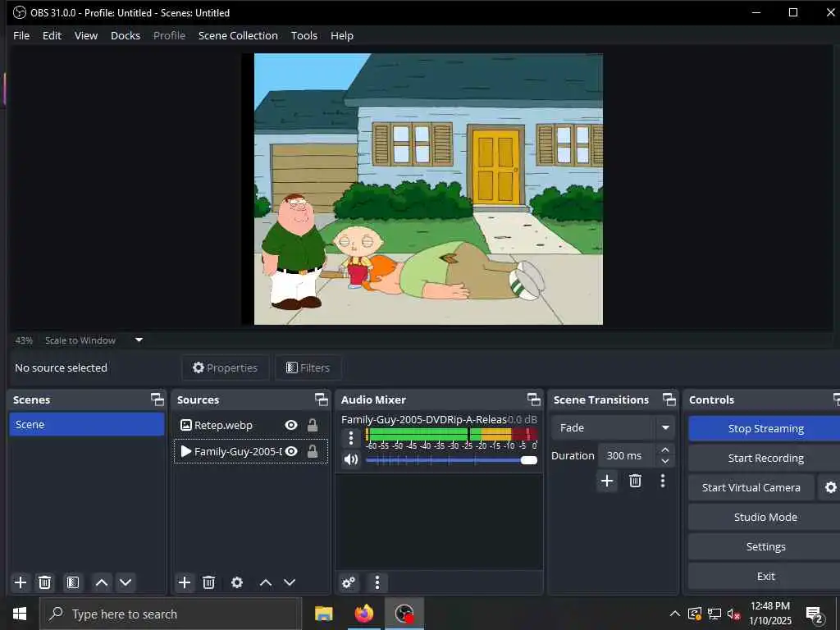Open OBS Settings

(x=765, y=546)
